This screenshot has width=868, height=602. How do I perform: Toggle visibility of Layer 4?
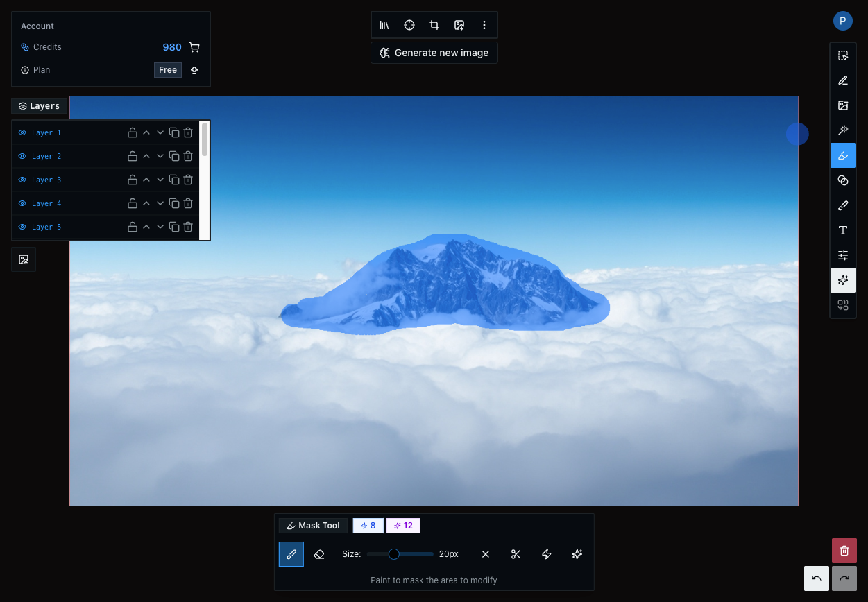tap(22, 203)
